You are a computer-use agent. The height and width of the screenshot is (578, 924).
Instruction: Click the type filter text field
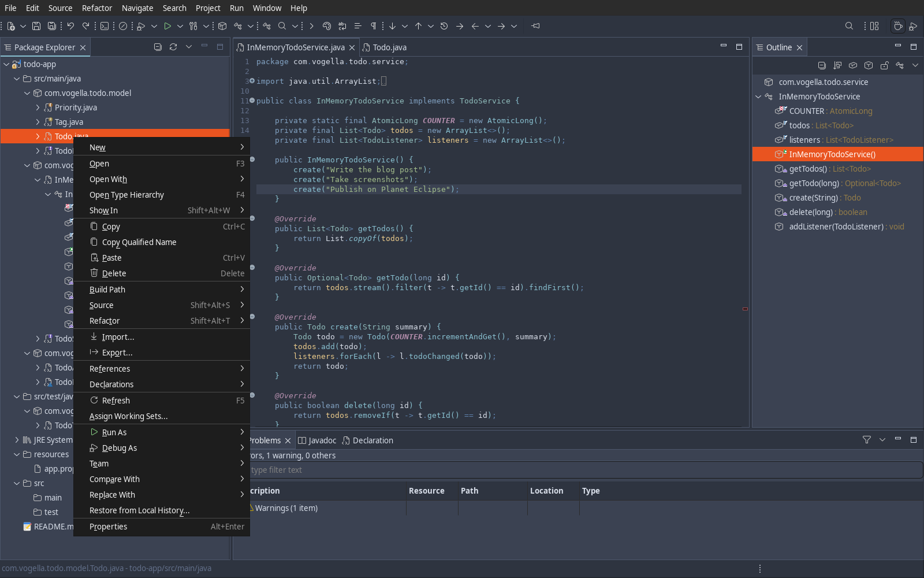pyautogui.click(x=585, y=470)
